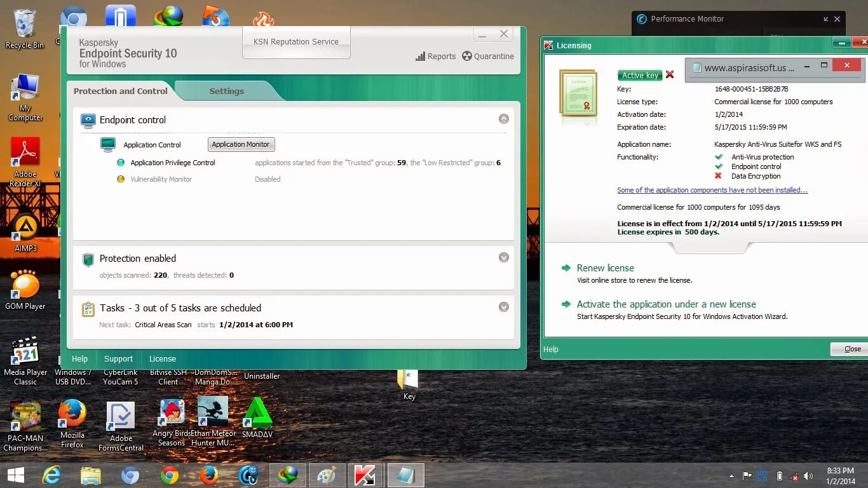Select the Media Player Classic shortcut
Viewport: 868px width, 488px height.
pos(25,361)
